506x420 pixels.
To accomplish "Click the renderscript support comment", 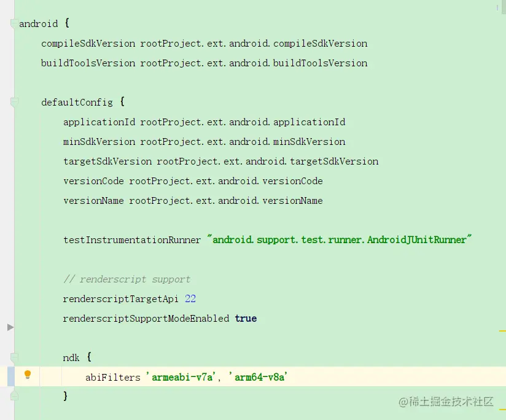I will 127,279.
